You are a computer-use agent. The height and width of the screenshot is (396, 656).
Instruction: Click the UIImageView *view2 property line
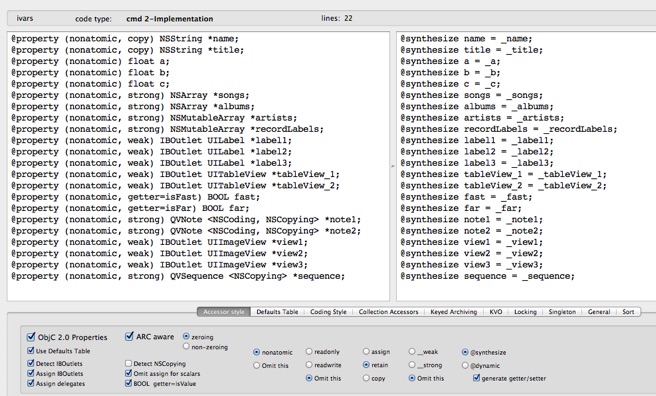(159, 253)
